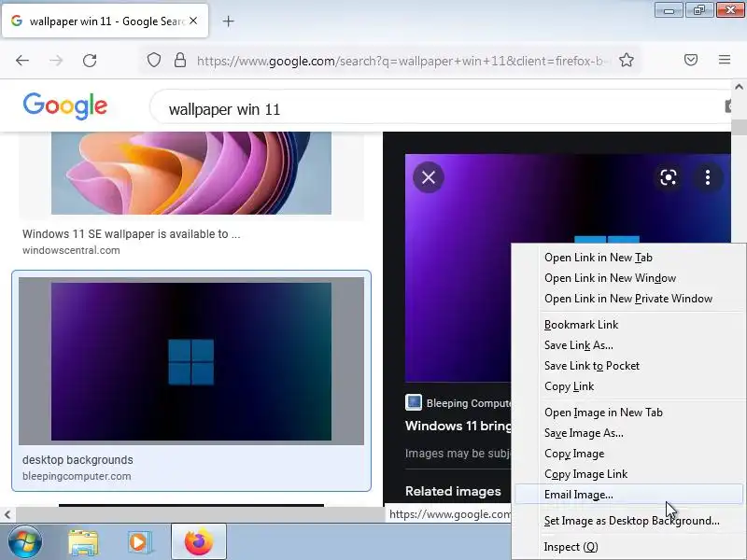Open the Firefox hamburger menu
The width and height of the screenshot is (747, 560).
click(725, 60)
